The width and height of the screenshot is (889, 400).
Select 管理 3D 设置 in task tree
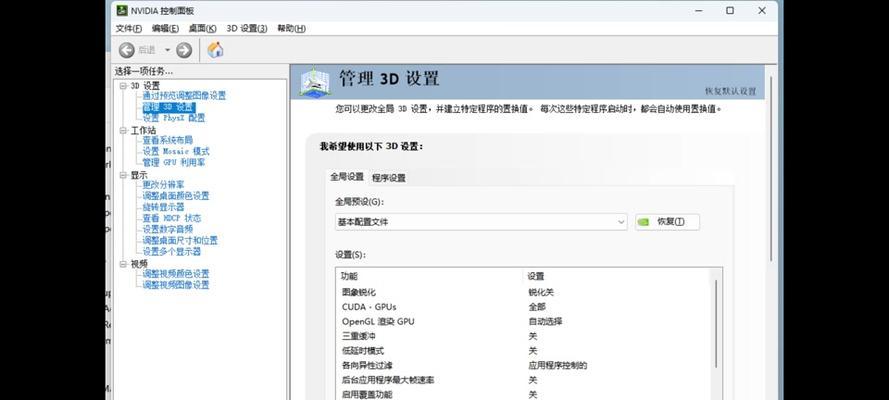tap(168, 107)
